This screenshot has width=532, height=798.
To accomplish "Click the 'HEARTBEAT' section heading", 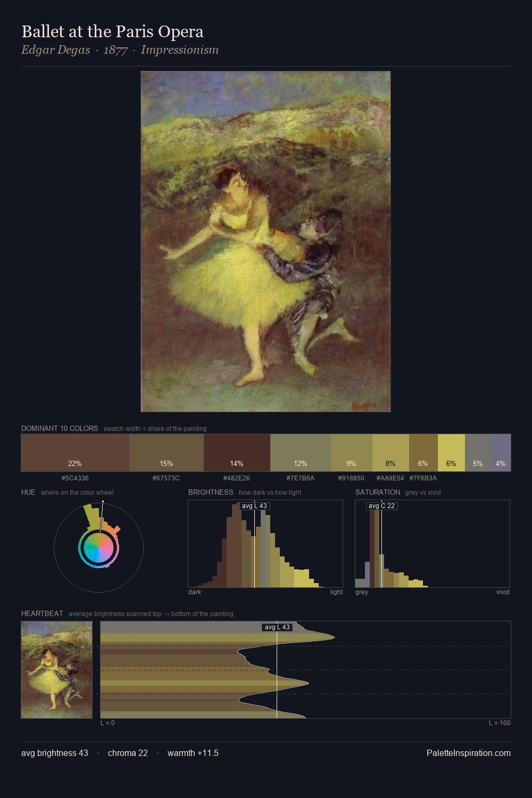I will pos(42,613).
